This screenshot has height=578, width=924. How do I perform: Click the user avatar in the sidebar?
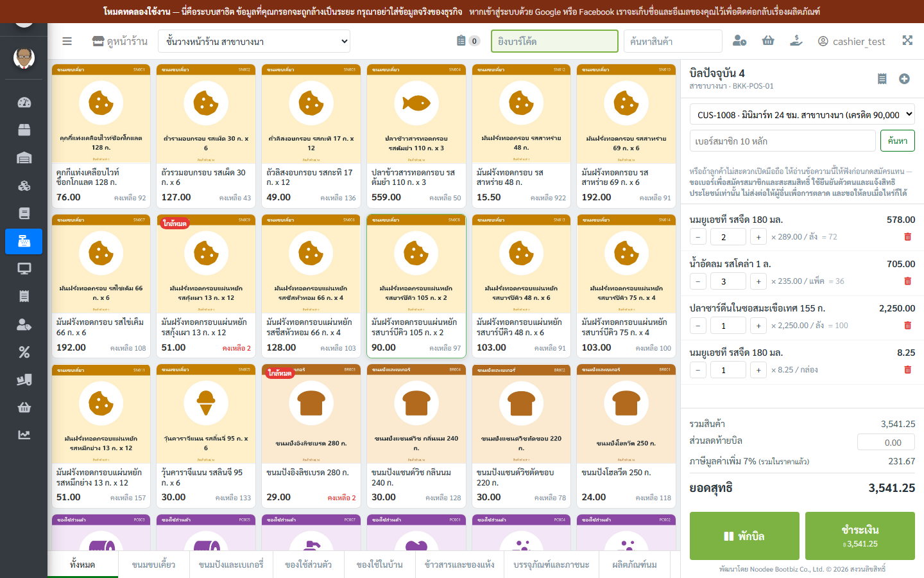(24, 58)
